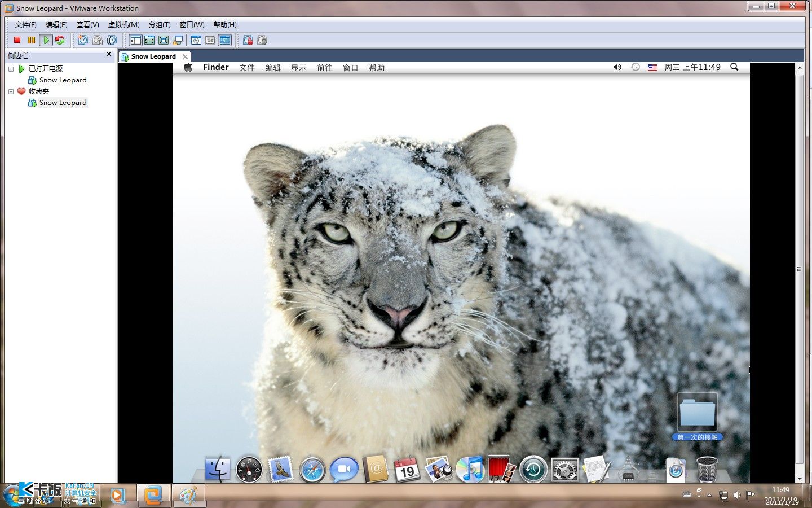Image resolution: width=812 pixels, height=508 pixels.
Task: Open iCal calendar in the Dock
Action: point(407,469)
